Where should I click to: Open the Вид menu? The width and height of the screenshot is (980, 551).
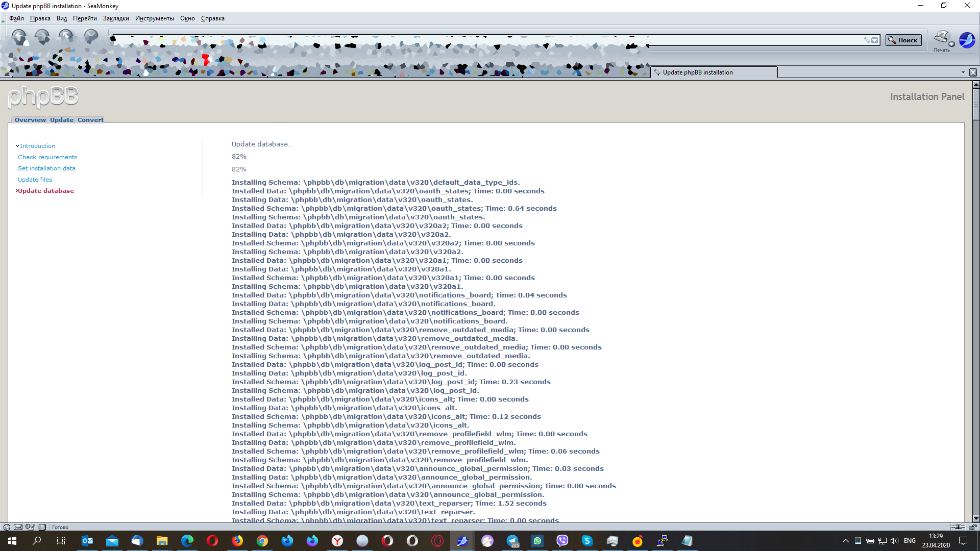pyautogui.click(x=62, y=18)
